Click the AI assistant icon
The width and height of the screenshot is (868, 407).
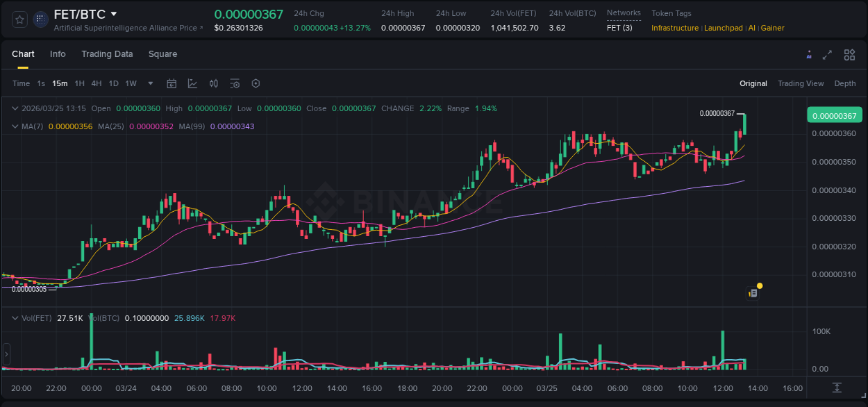[809, 54]
